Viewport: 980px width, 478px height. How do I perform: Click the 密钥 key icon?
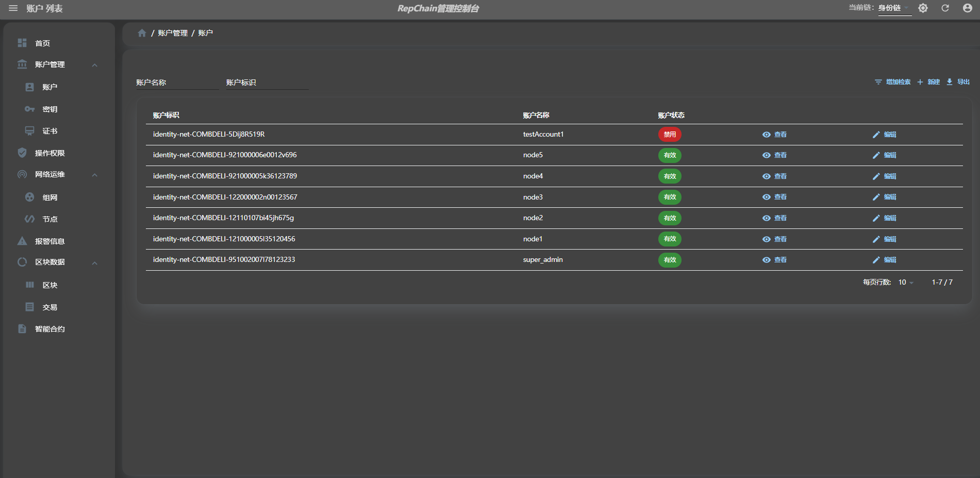pos(30,109)
